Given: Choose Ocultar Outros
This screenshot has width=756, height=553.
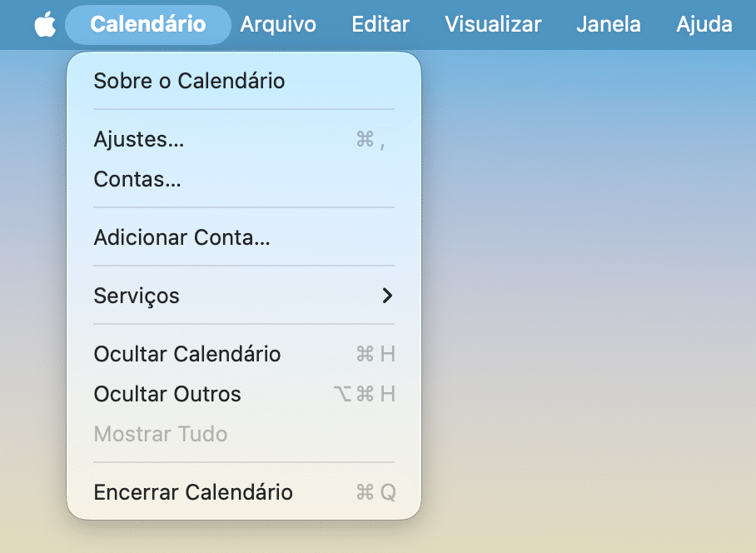Looking at the screenshot, I should [x=167, y=394].
